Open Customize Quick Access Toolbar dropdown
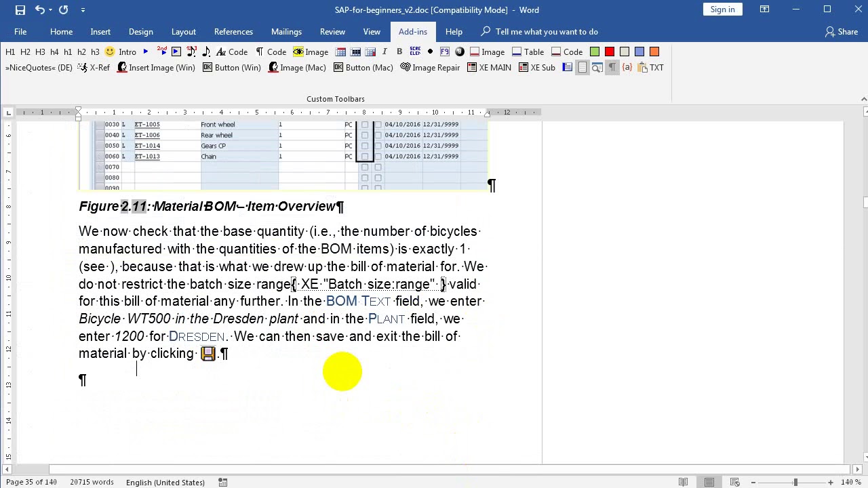Image resolution: width=868 pixels, height=488 pixels. 83,9
